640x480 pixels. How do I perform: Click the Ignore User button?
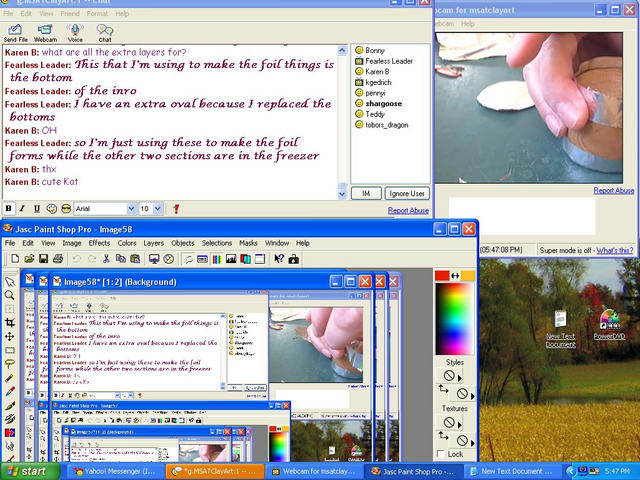(407, 193)
